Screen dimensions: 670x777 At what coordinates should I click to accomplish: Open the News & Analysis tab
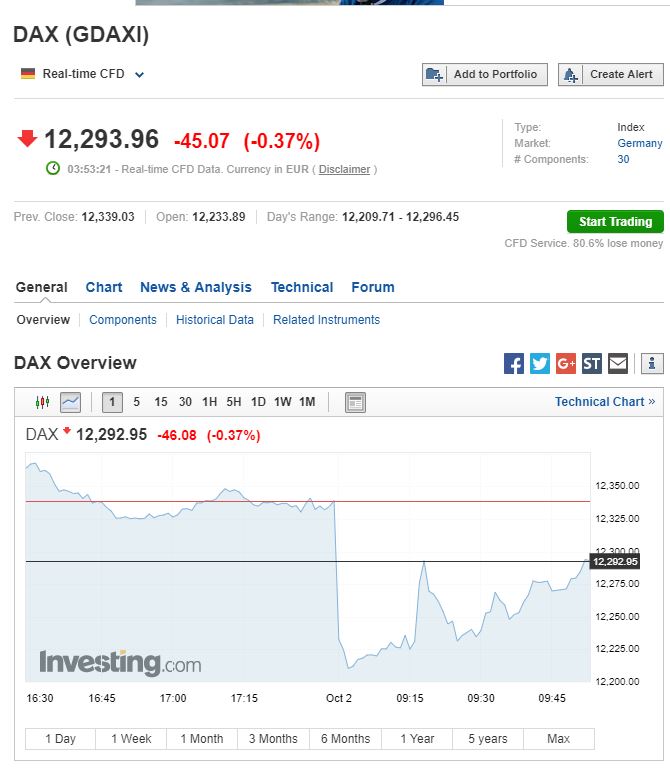(x=196, y=287)
